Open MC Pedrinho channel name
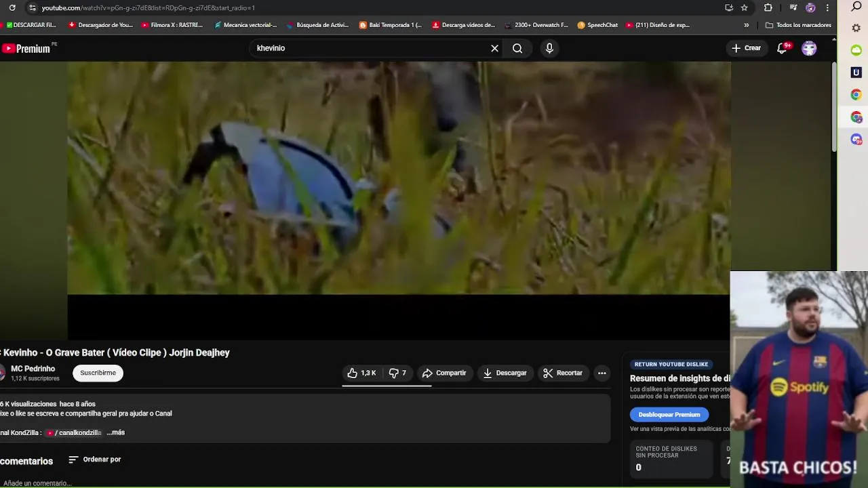The image size is (868, 488). [x=33, y=369]
